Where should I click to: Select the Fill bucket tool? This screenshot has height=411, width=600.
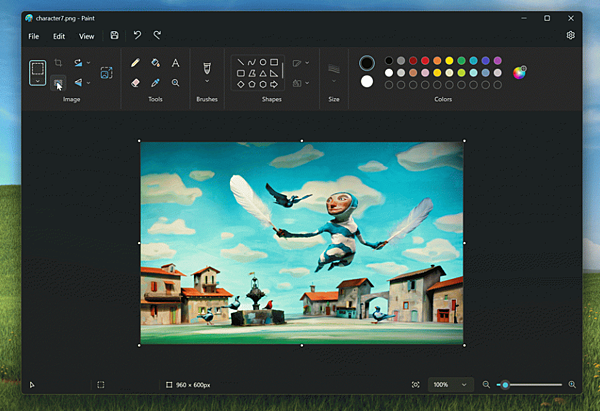(155, 62)
